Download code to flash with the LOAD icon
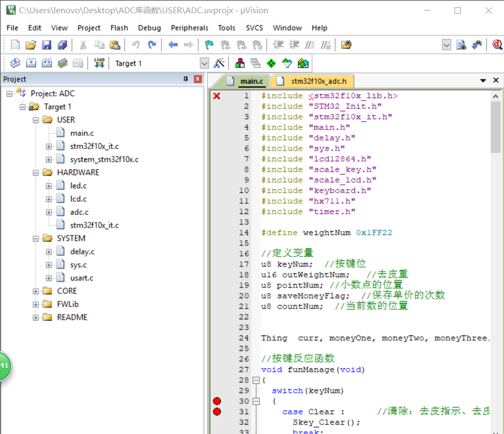This screenshot has height=434, width=504. coord(99,63)
